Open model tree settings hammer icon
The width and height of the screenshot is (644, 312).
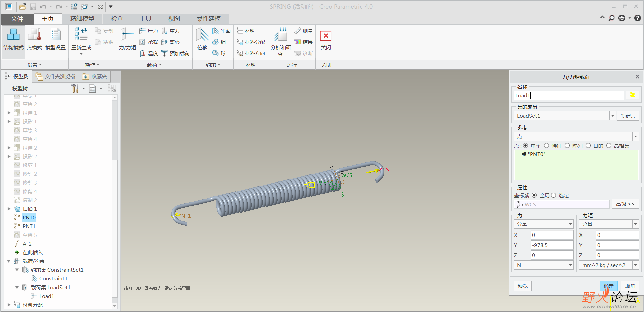75,88
